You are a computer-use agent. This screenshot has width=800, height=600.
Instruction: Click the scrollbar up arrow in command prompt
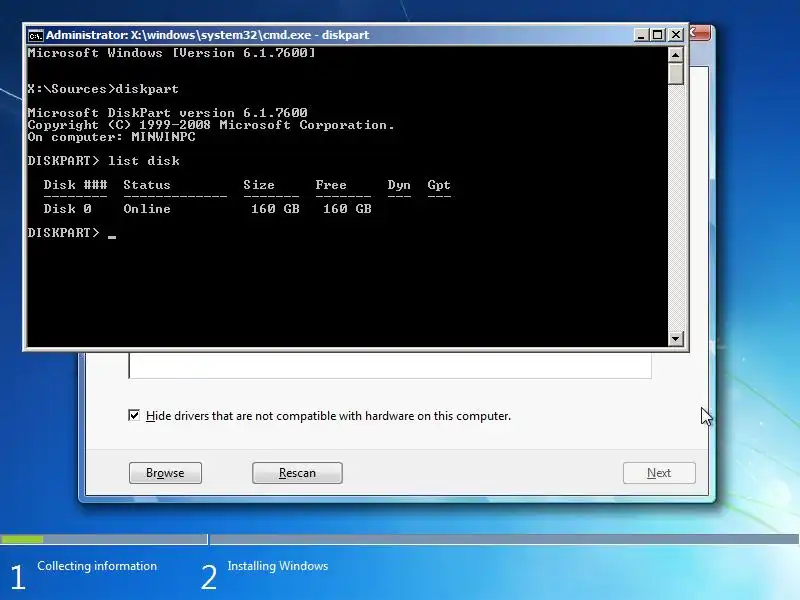pos(676,54)
